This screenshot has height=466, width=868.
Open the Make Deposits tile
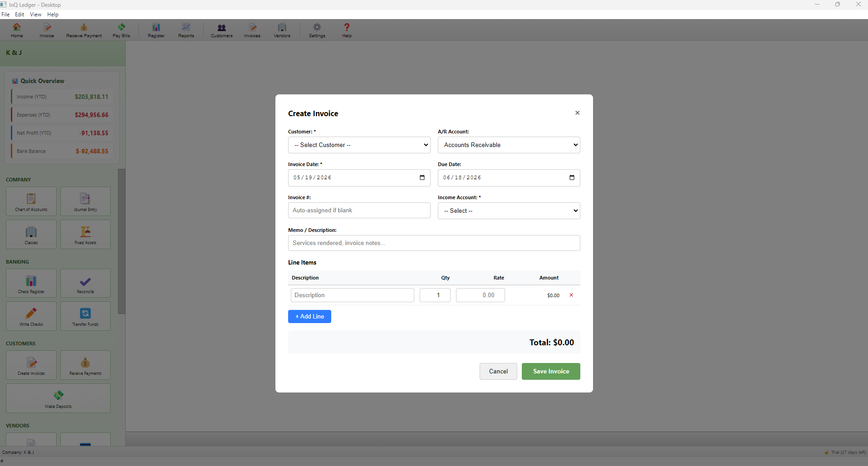(58, 398)
